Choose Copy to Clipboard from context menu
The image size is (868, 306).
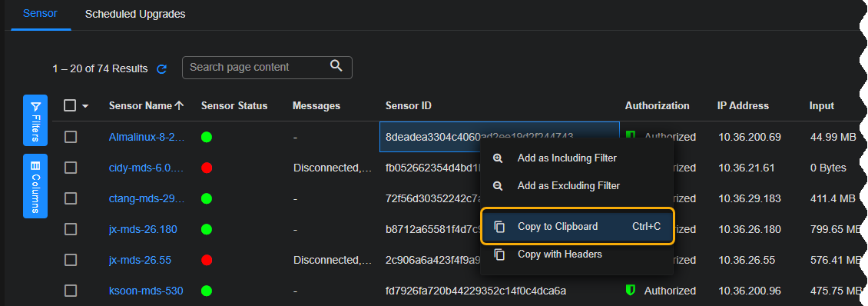pyautogui.click(x=578, y=226)
